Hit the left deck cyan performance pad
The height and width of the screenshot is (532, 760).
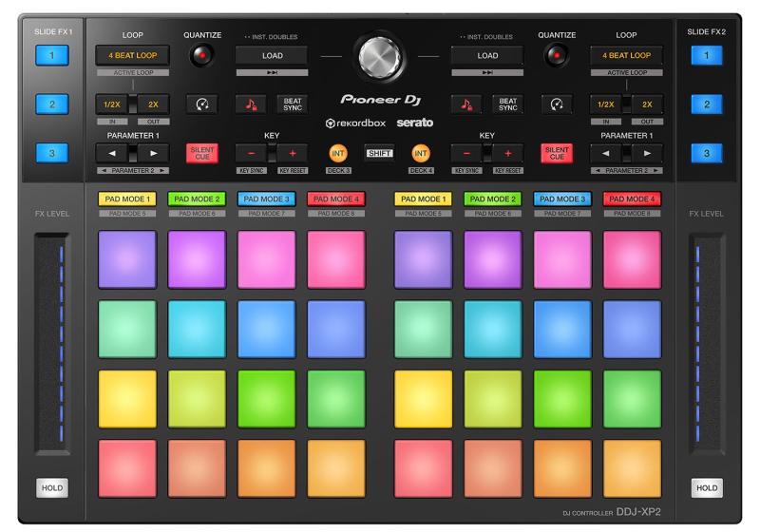(197, 330)
